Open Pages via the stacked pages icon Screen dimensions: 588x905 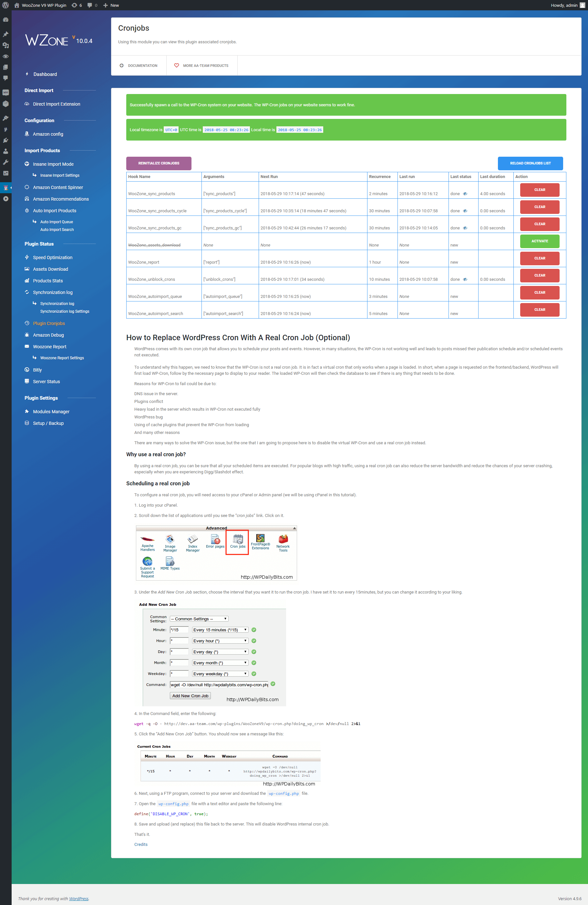click(x=6, y=67)
